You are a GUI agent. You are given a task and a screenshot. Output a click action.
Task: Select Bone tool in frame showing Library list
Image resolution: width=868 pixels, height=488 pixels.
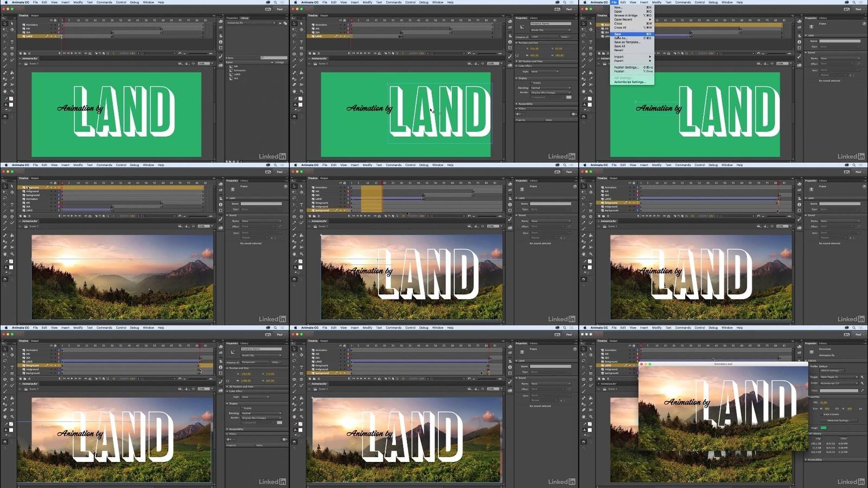(5, 73)
